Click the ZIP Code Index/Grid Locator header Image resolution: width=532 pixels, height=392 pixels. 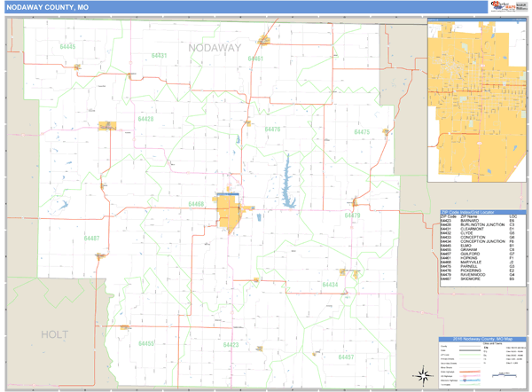point(480,210)
